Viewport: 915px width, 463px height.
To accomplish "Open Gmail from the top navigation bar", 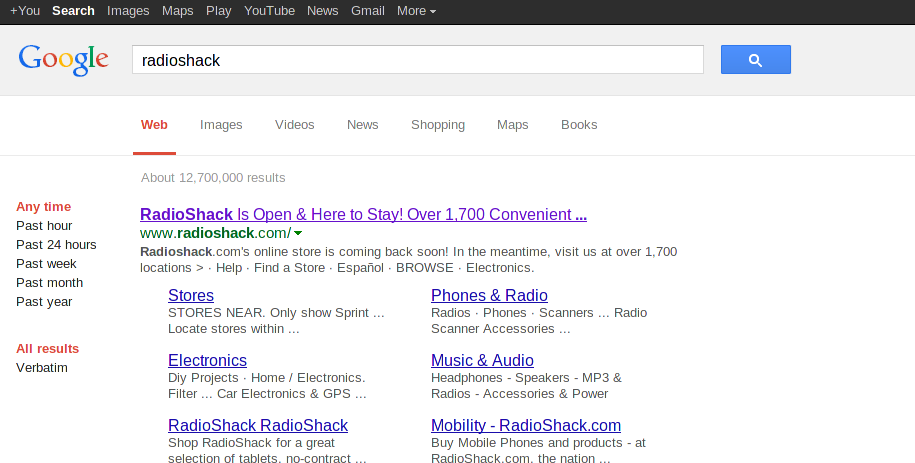I will [x=368, y=11].
